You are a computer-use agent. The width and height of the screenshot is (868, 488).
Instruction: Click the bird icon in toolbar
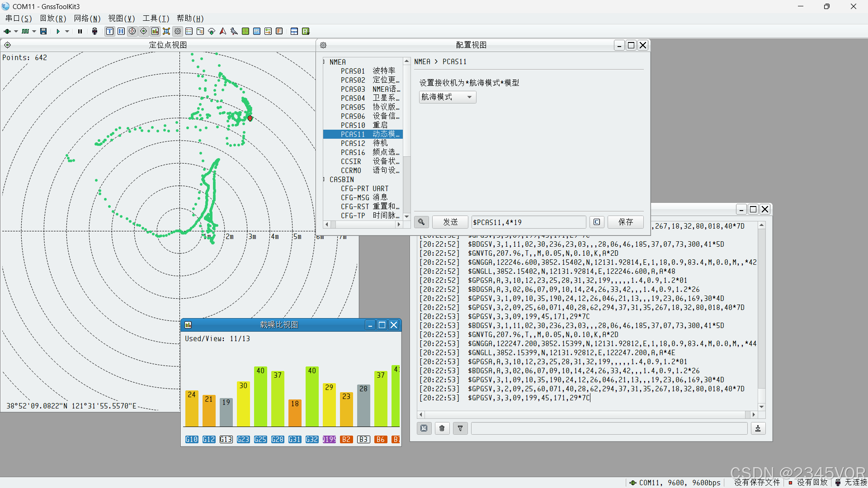click(234, 31)
